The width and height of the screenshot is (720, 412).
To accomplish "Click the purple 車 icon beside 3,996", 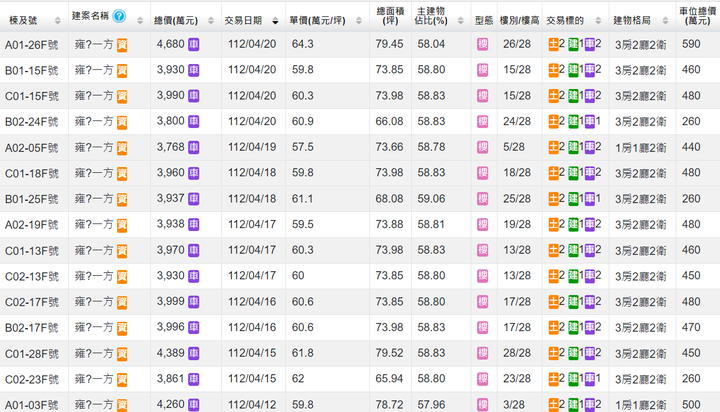I will pyautogui.click(x=194, y=327).
